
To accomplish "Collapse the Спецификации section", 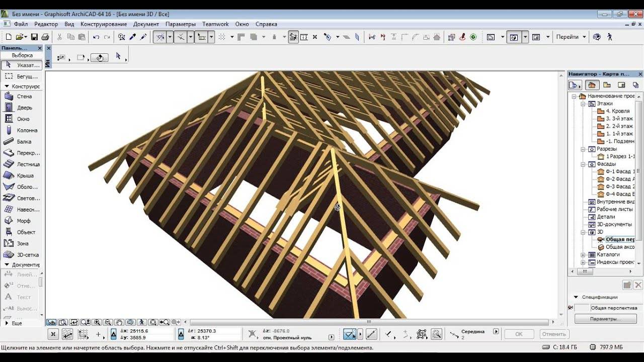I will pyautogui.click(x=577, y=297).
